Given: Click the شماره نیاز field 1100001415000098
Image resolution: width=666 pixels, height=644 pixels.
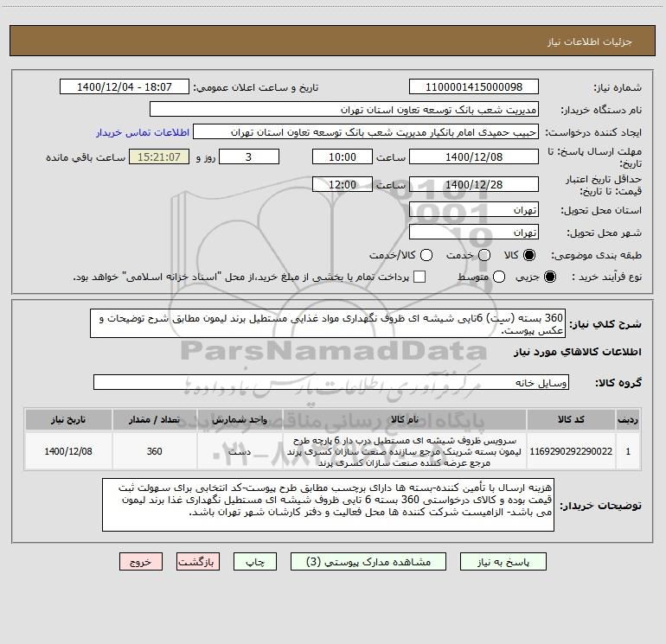Looking at the screenshot, I should pos(474,87).
